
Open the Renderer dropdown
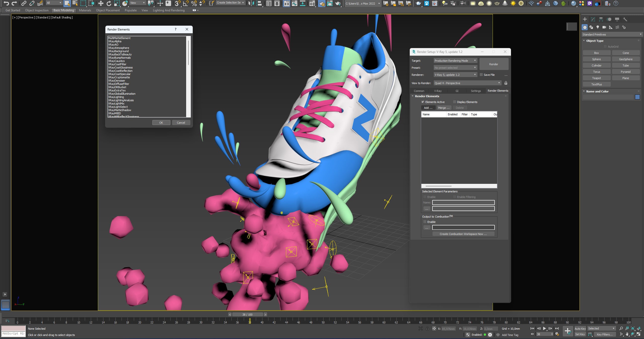click(x=455, y=75)
